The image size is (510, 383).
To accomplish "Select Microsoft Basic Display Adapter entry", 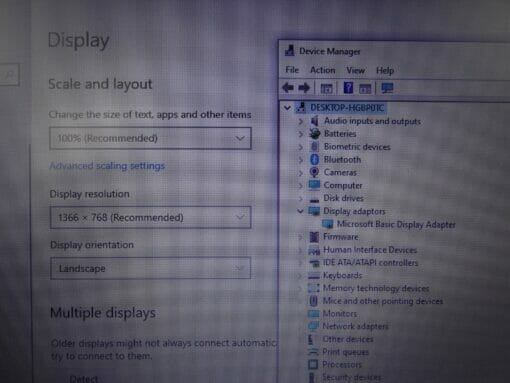I will coord(396,224).
